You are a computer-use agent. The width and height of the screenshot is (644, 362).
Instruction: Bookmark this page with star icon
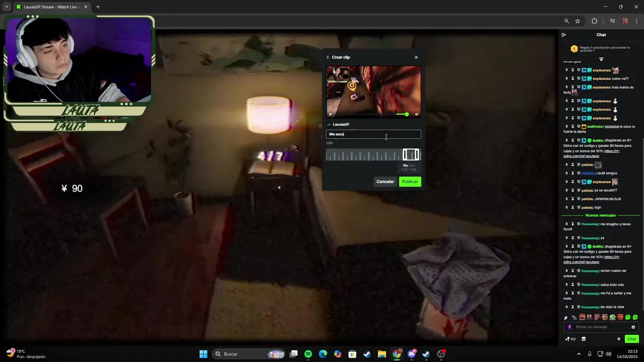578,21
